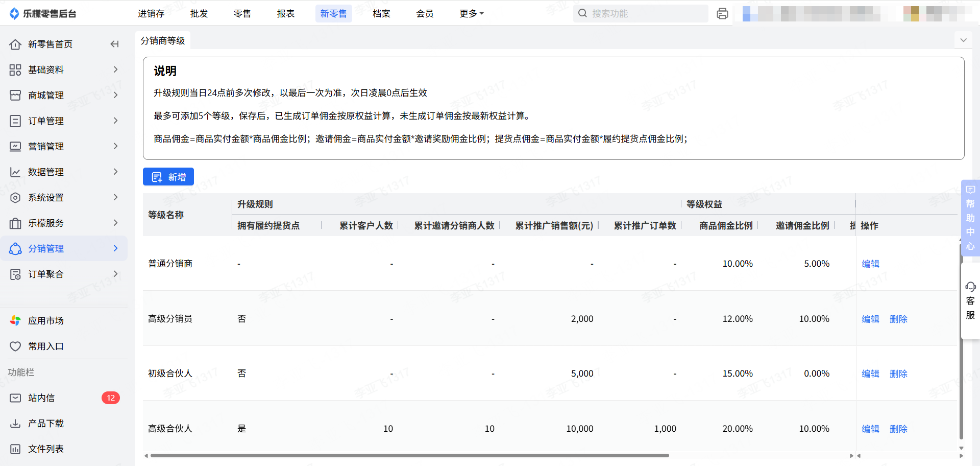Delete the 高级合伙人 level

(898, 429)
